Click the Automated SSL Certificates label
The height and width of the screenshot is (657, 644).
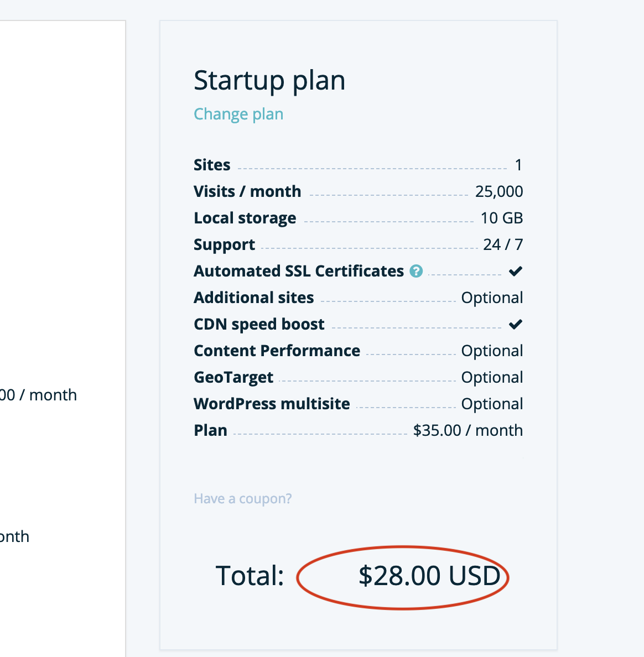(x=299, y=271)
